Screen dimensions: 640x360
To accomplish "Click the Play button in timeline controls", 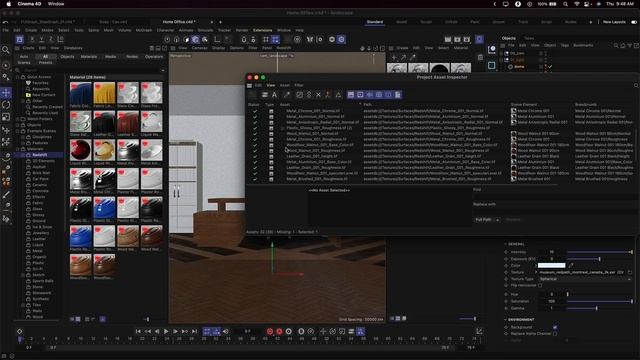I will click(x=166, y=331).
